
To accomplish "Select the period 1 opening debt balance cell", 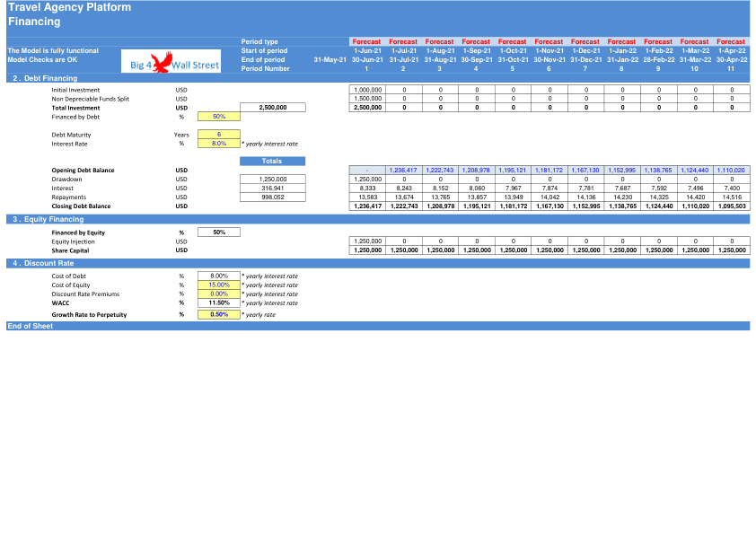I will tap(367, 171).
